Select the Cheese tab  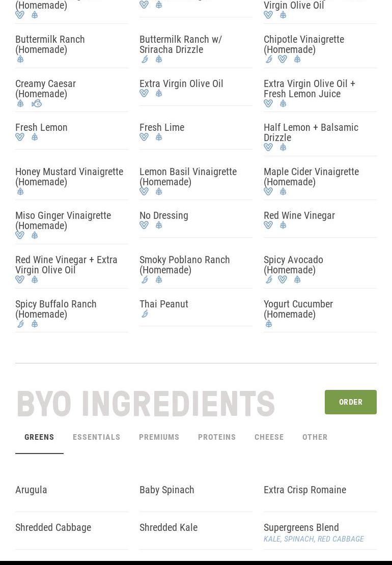point(269,437)
